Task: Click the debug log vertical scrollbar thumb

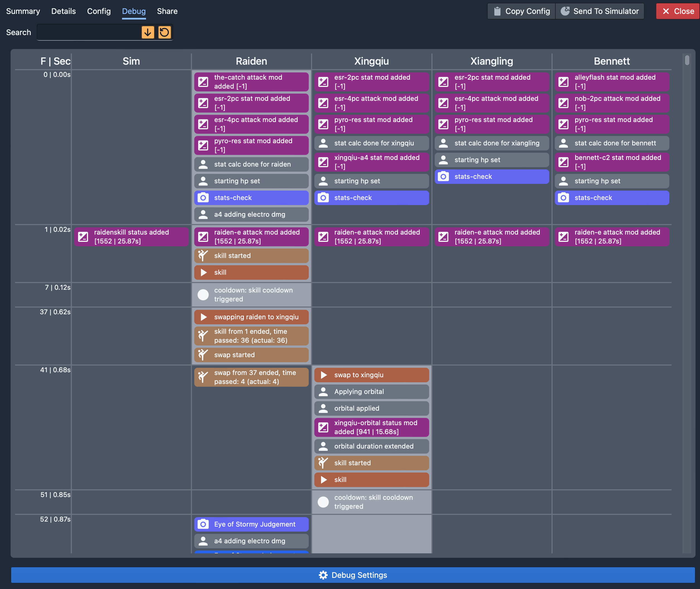Action: pos(687,60)
